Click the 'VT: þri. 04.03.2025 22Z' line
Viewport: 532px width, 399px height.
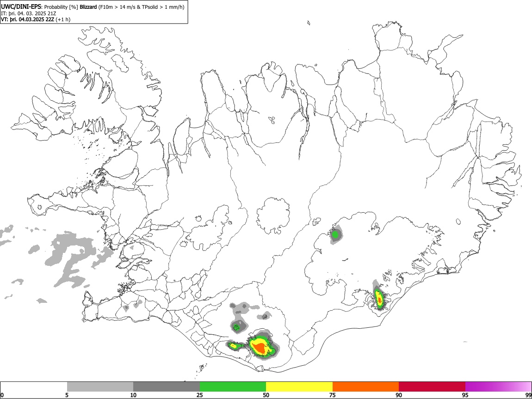coord(27,19)
